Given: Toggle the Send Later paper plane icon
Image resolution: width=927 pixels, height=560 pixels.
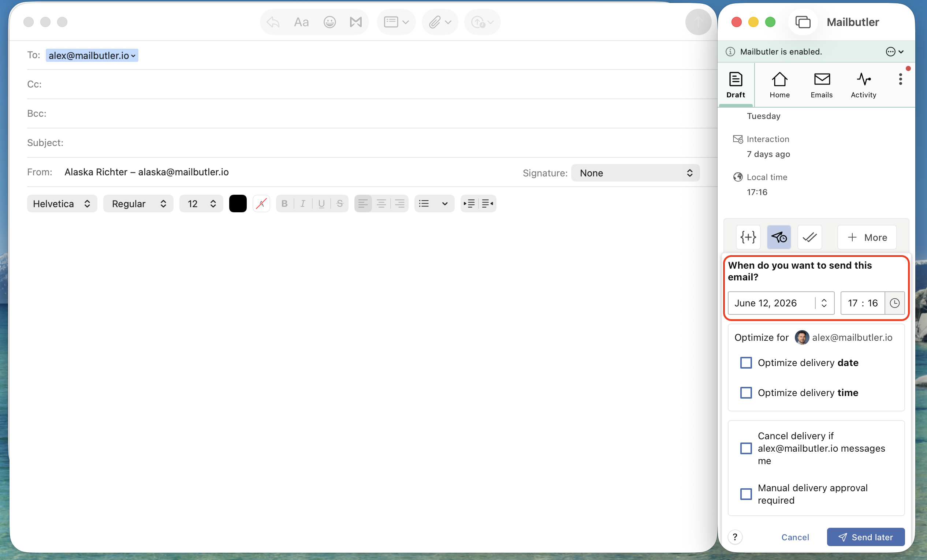Looking at the screenshot, I should [x=779, y=237].
